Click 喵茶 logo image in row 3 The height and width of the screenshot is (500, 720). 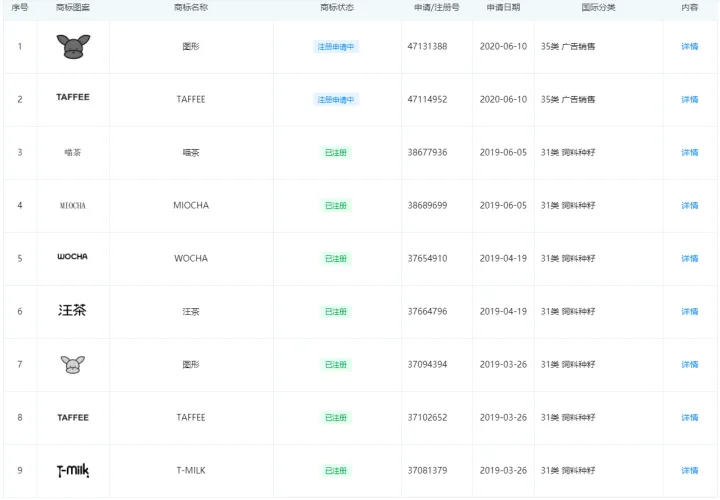pos(73,152)
